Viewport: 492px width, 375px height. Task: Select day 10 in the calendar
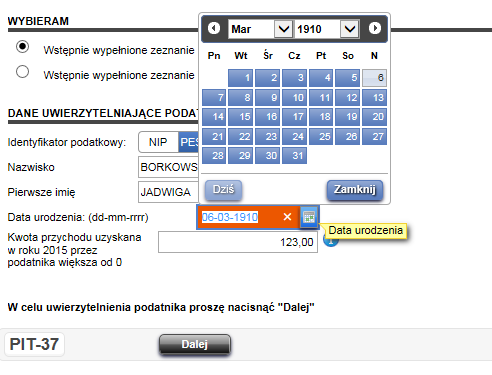coord(294,98)
